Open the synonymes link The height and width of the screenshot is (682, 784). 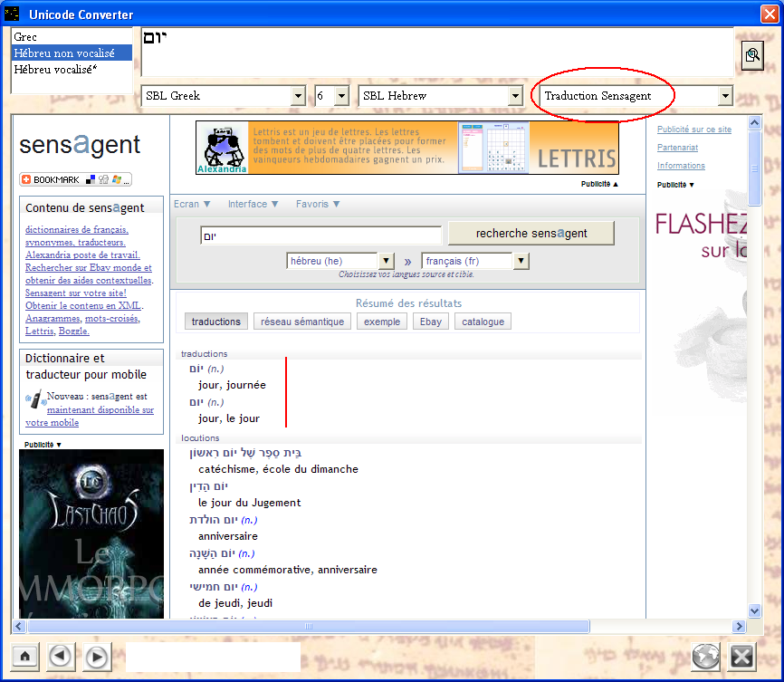49,242
